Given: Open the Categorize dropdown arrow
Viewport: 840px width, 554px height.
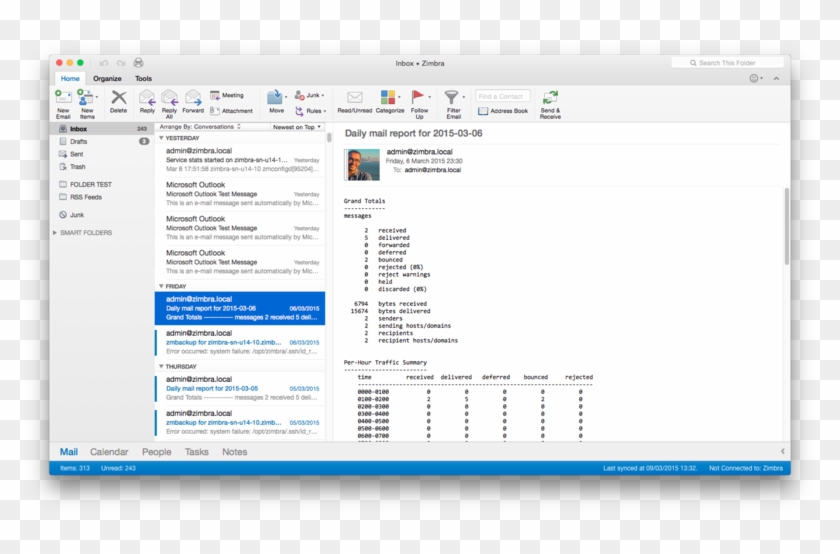Looking at the screenshot, I should pos(400,97).
